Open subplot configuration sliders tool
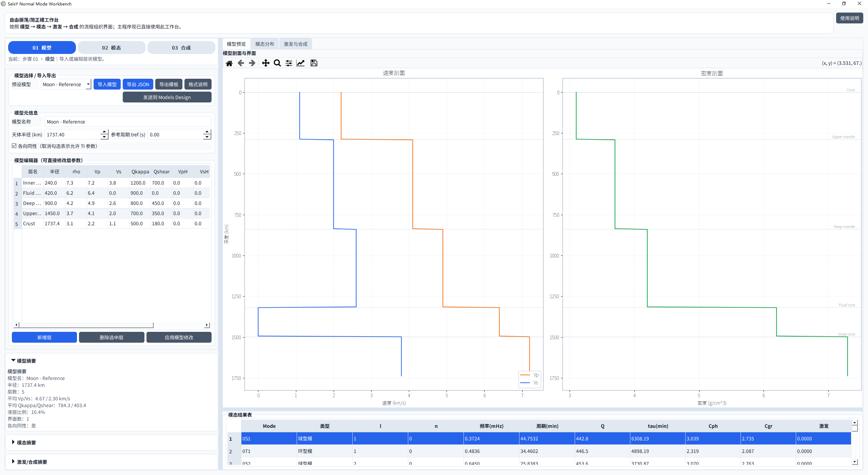Viewport: 868px width, 475px height. pos(289,63)
